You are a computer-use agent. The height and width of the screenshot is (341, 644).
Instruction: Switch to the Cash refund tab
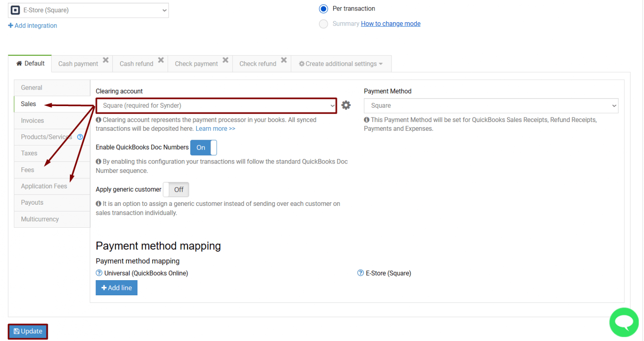(x=136, y=63)
